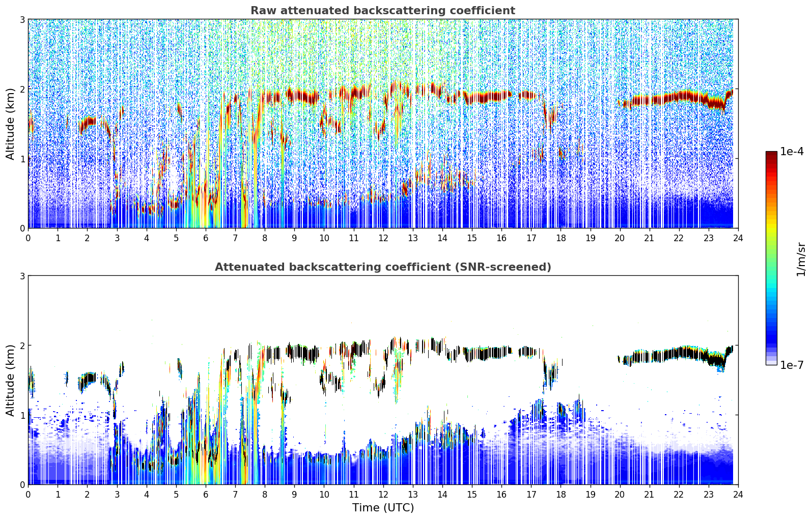Select hour 18 tick on bottom plot's time axis
812x519 pixels.
pos(561,494)
